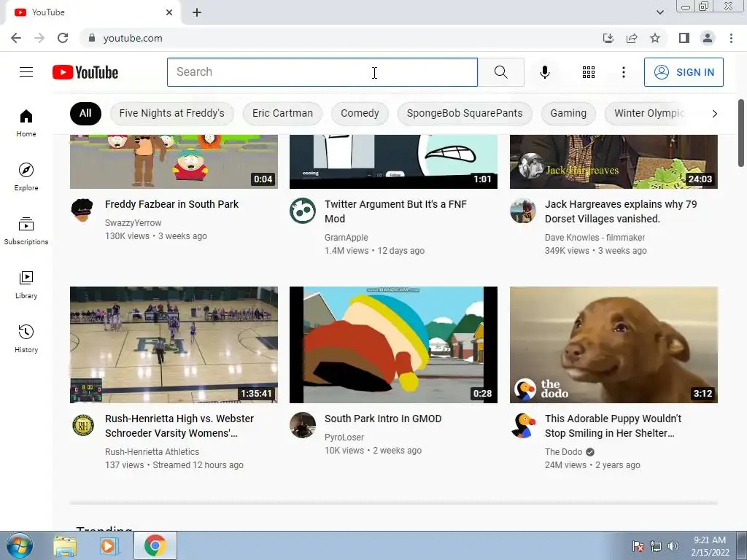
Task: Open Windows Media Player from taskbar
Action: [109, 546]
